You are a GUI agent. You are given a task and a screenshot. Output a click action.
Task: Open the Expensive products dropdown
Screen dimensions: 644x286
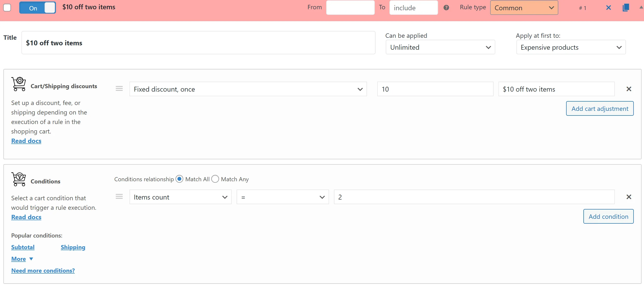click(x=571, y=47)
